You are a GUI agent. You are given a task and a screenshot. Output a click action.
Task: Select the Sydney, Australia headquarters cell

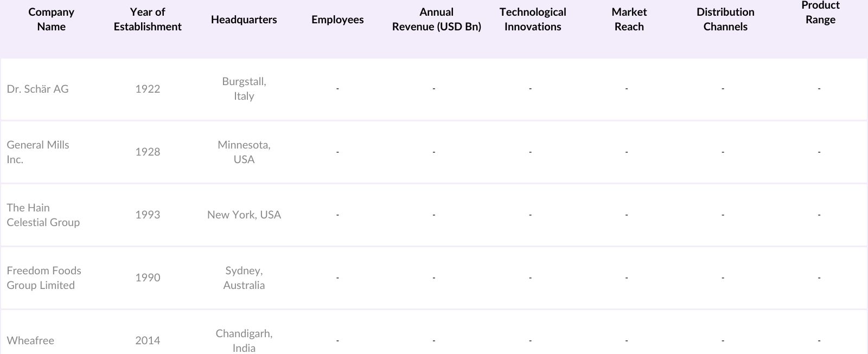point(244,278)
